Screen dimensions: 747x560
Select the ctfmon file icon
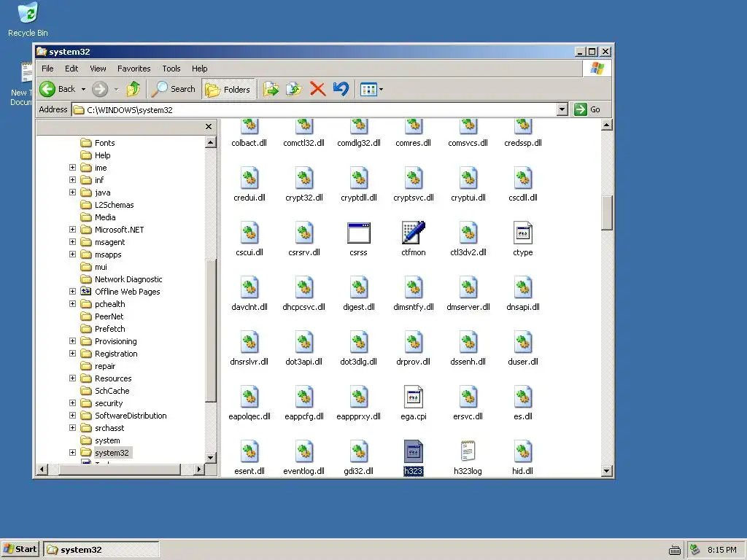pos(413,233)
